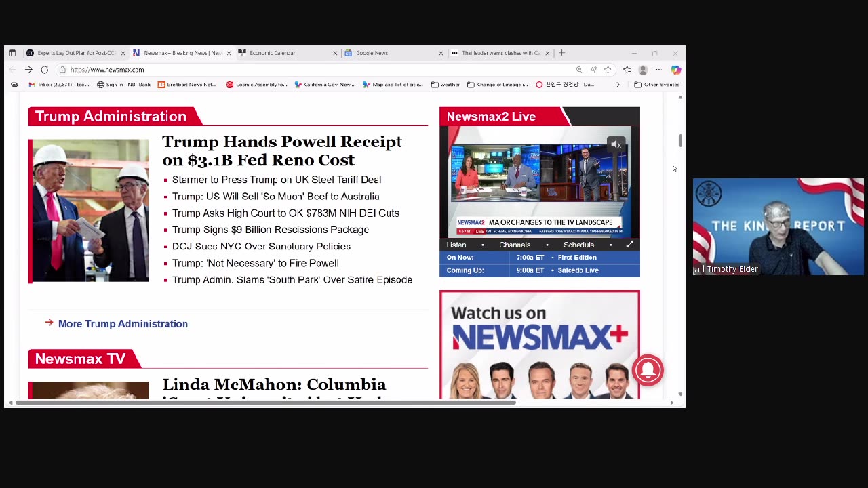Screen dimensions: 868x488
Task: View site information lock icon
Action: click(62, 70)
